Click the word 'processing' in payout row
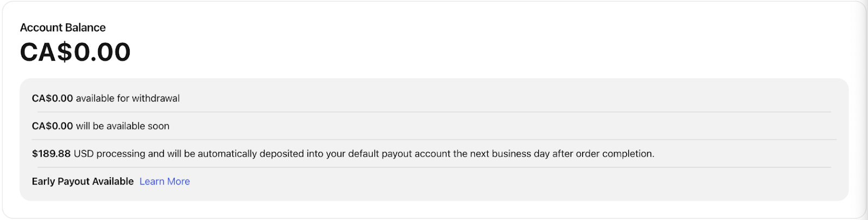 point(122,154)
